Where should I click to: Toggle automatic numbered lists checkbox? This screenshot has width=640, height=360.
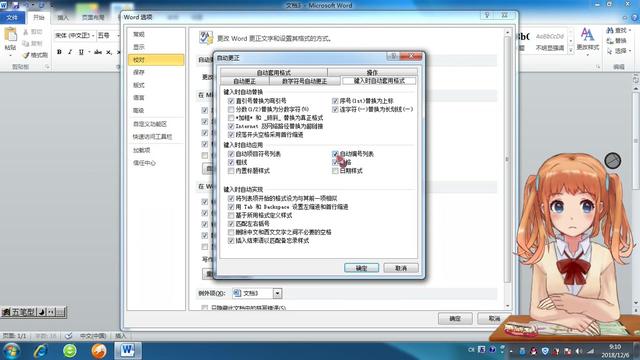335,154
